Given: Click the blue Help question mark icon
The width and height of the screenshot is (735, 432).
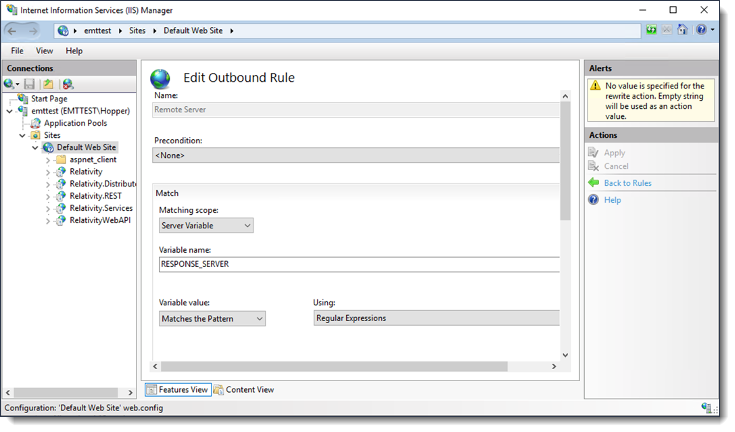Looking at the screenshot, I should (593, 200).
